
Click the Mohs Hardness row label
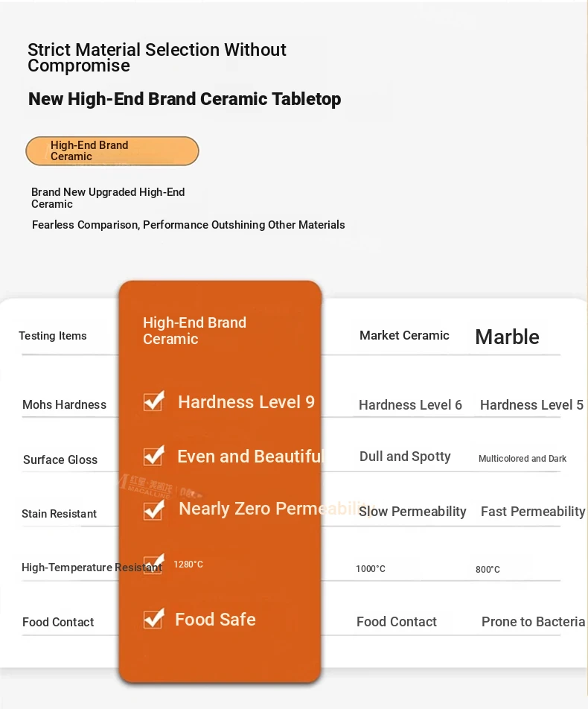tap(64, 404)
